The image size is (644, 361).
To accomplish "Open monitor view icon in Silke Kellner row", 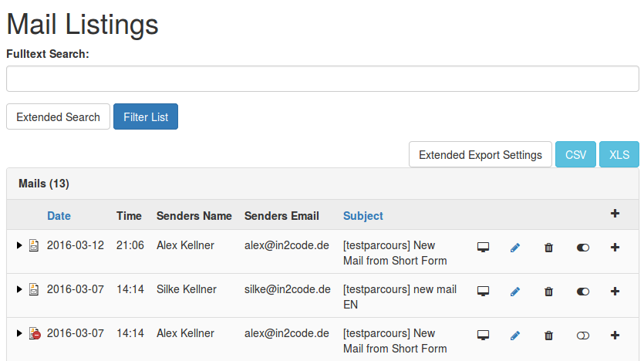I will point(484,292).
